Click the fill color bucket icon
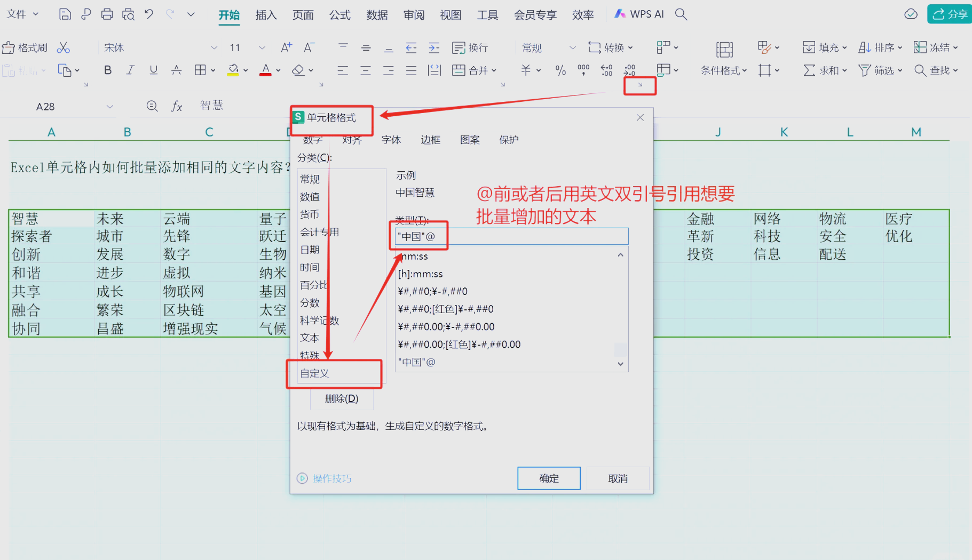This screenshot has height=560, width=972. 233,70
